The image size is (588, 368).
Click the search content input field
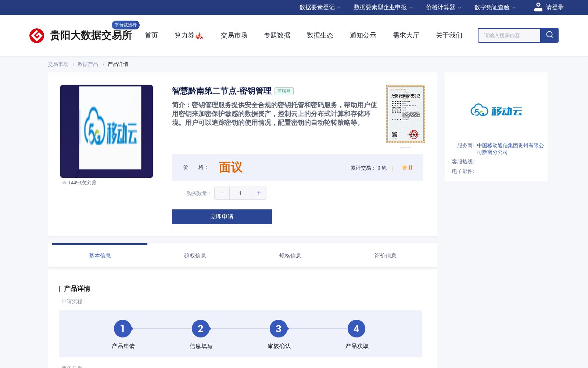click(x=509, y=35)
